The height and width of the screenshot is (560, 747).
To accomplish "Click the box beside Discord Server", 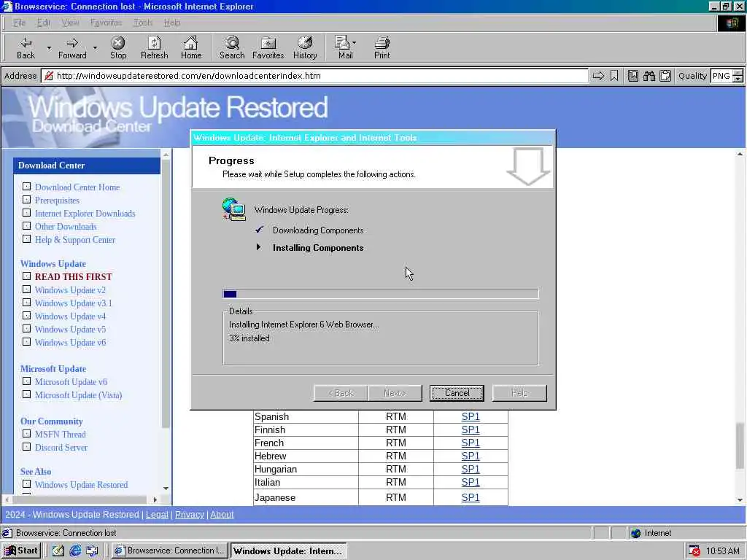I will [x=27, y=447].
